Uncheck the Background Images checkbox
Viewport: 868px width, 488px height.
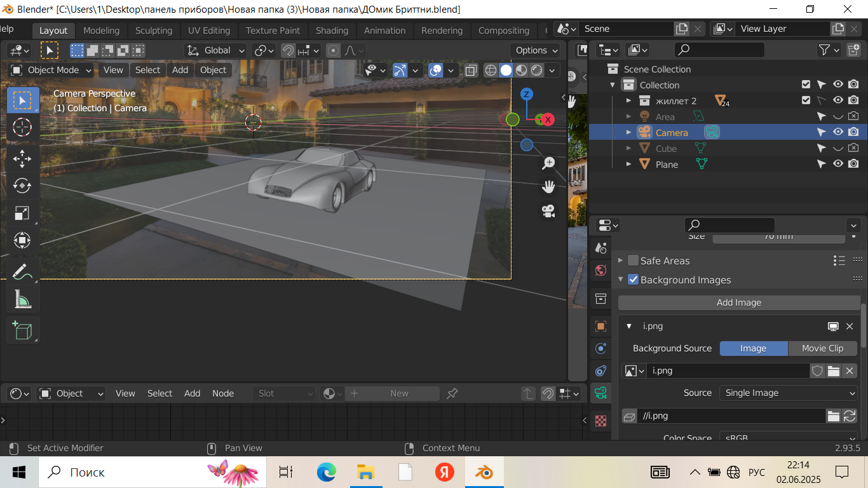tap(633, 280)
